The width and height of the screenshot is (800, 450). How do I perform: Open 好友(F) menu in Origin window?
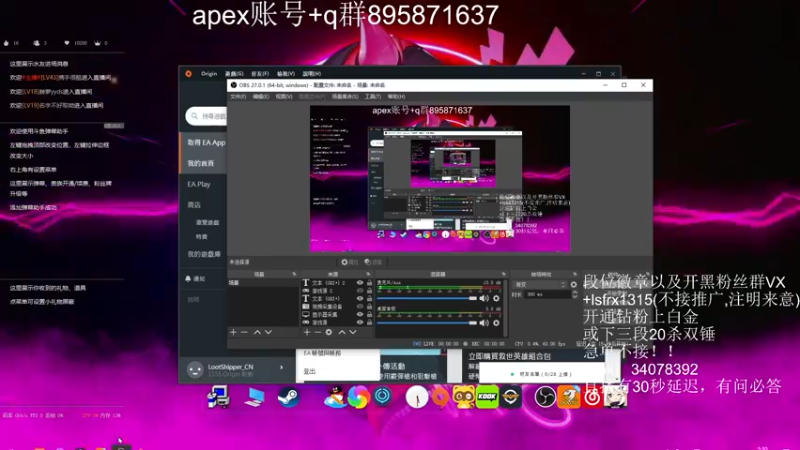(x=260, y=73)
